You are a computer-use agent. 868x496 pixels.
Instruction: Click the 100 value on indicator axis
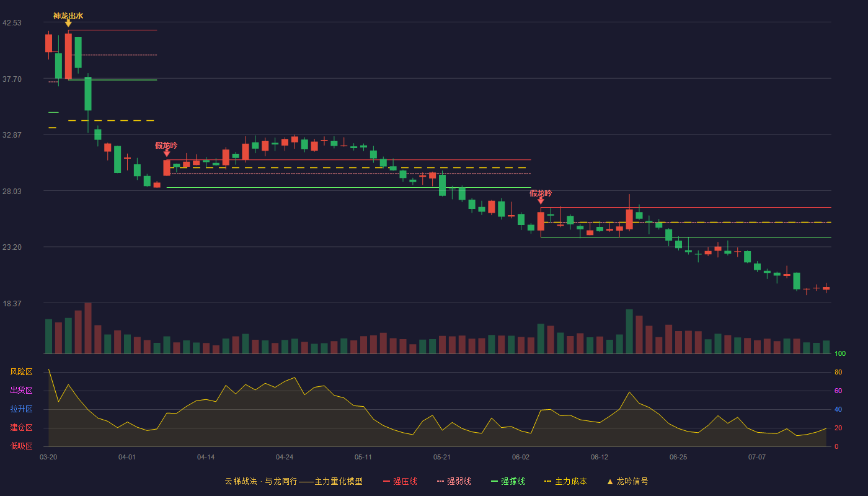coord(840,353)
